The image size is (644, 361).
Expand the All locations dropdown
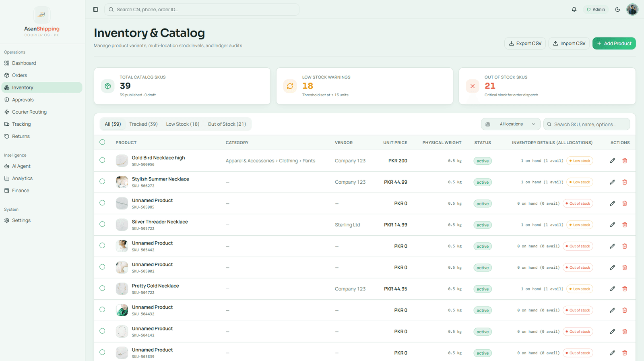pyautogui.click(x=511, y=124)
